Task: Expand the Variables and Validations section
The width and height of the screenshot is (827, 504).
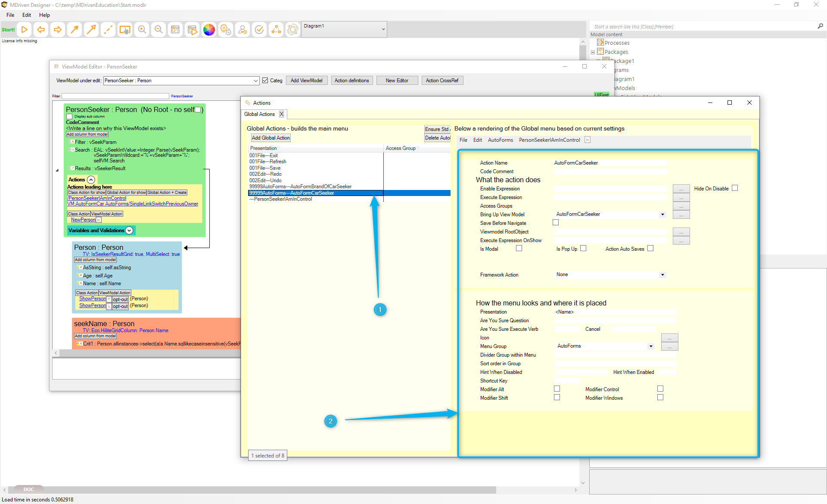Action: pos(129,230)
